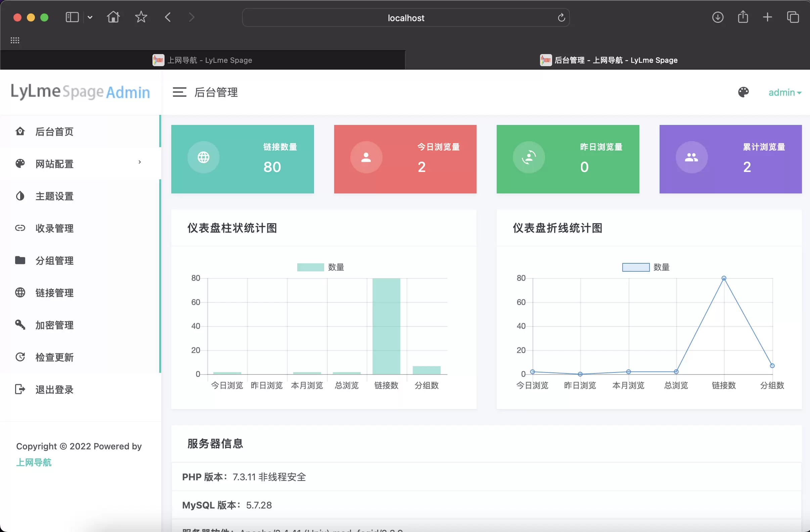Open 收录管理 via its link icon
Viewport: 810px width, 532px height.
pyautogui.click(x=20, y=228)
